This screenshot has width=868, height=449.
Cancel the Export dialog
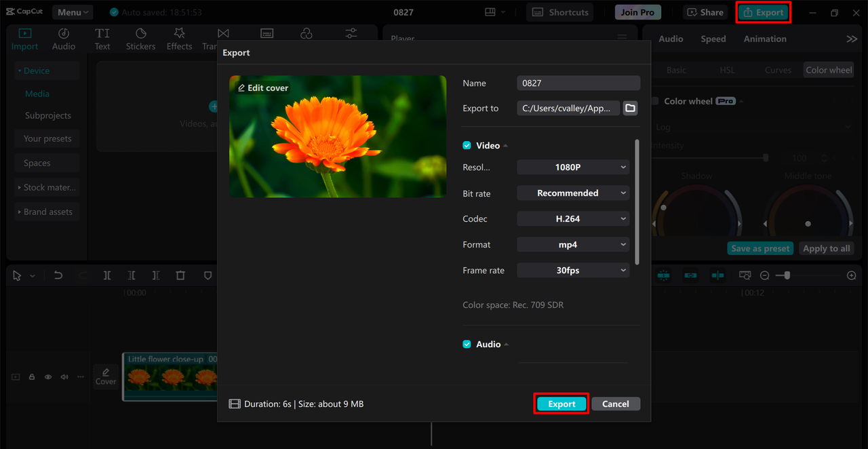pyautogui.click(x=616, y=404)
